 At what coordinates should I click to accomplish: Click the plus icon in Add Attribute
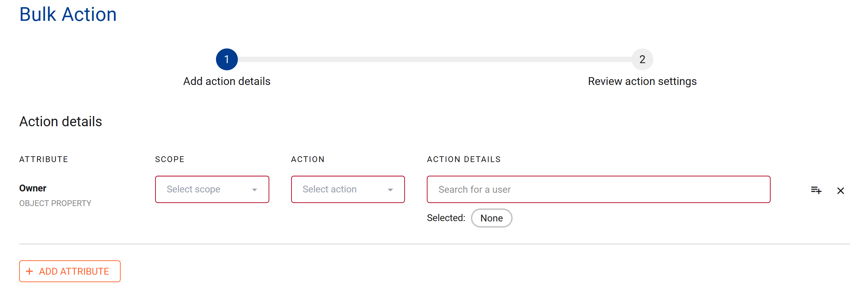coord(30,271)
